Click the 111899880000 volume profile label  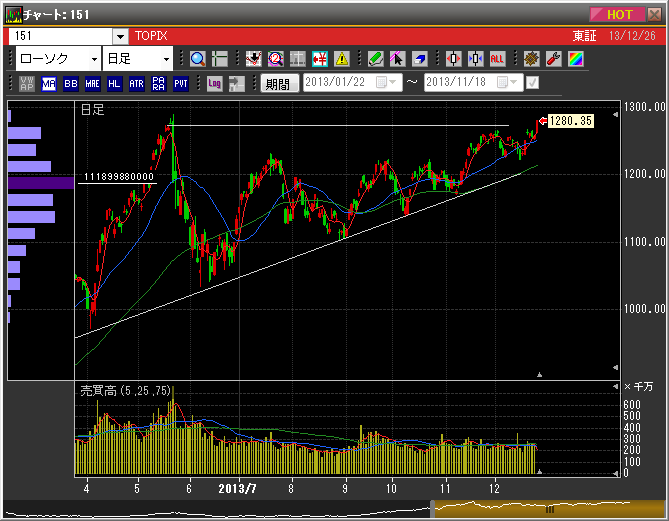point(118,177)
